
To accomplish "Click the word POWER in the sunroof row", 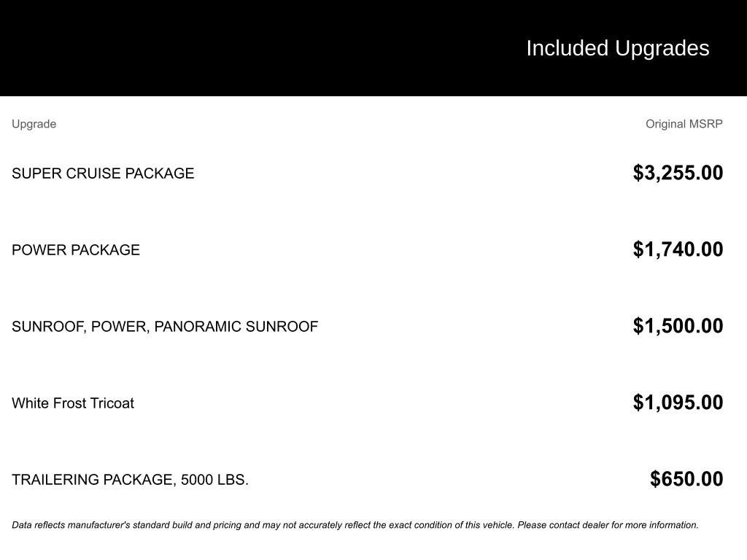I will 118,327.
